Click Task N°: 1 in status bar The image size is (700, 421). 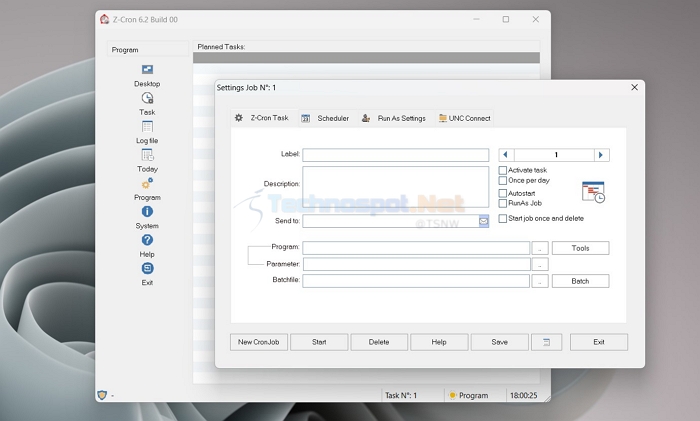(x=401, y=395)
